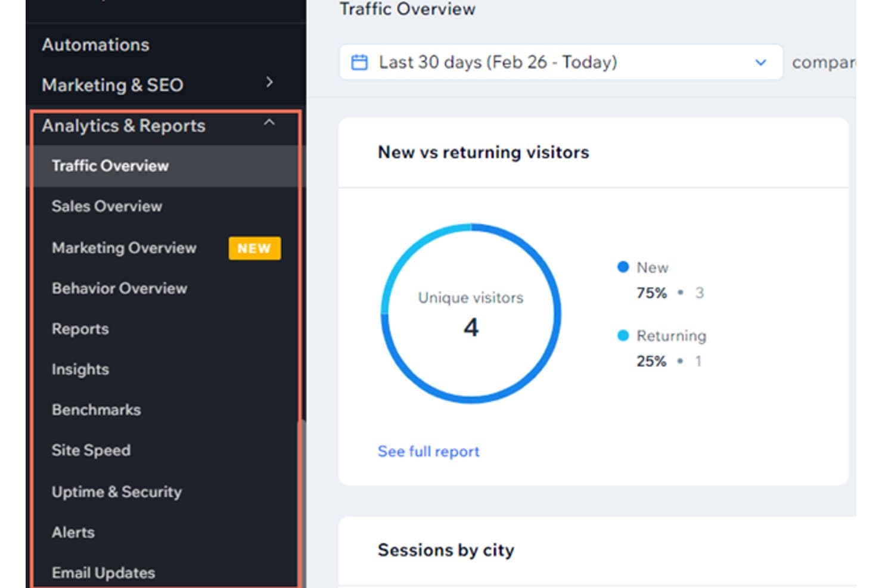The image size is (882, 588).
Task: Open the date range dropdown arrow
Action: [x=760, y=63]
